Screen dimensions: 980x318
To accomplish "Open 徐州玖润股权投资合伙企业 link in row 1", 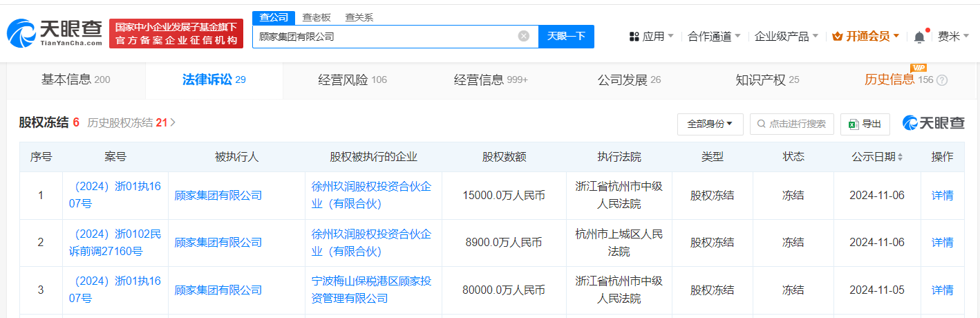I will point(371,195).
